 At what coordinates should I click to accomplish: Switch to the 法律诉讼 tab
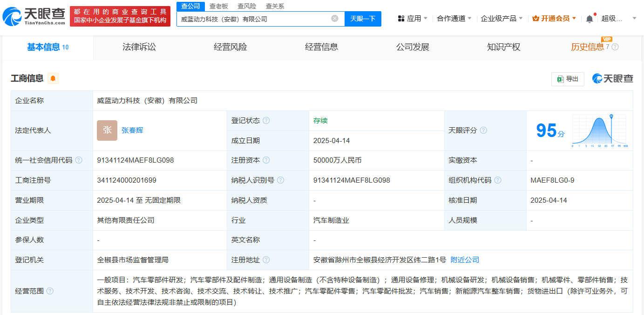[x=139, y=47]
